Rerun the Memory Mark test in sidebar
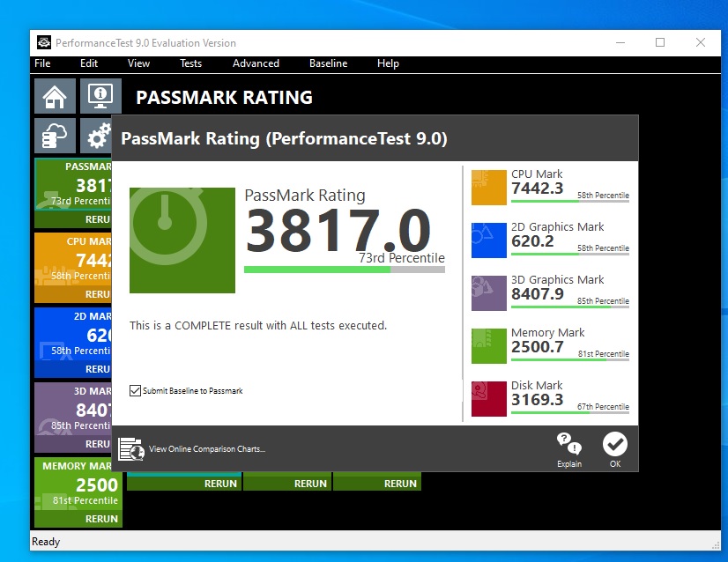This screenshot has height=562, width=728. pos(78,519)
